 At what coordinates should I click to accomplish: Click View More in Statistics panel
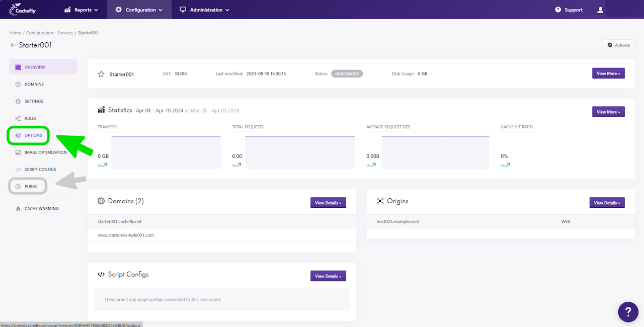pyautogui.click(x=608, y=112)
